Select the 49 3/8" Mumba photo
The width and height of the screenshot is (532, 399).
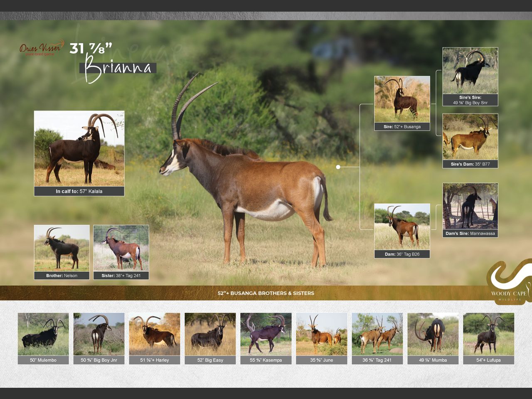click(x=433, y=335)
